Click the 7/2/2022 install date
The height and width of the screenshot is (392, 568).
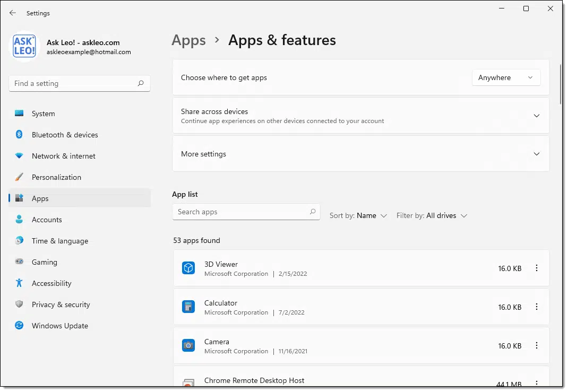click(x=291, y=313)
